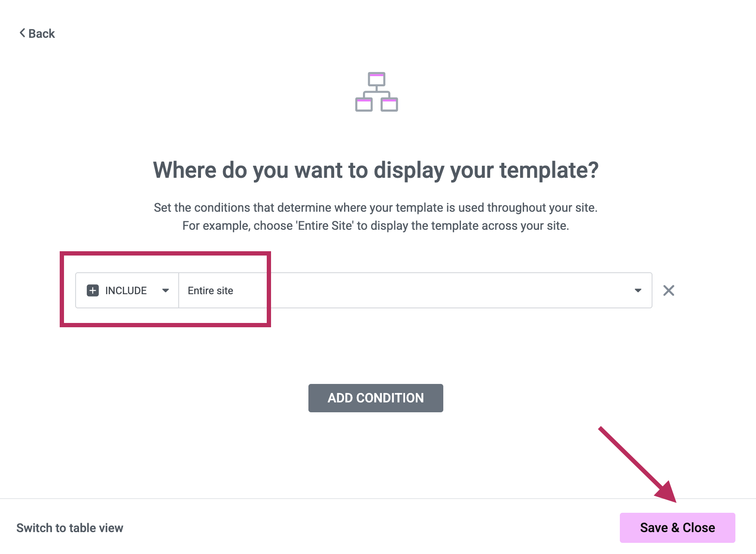Click the site hierarchy diagram icon
Viewport: 756px width, 554px height.
coord(376,92)
